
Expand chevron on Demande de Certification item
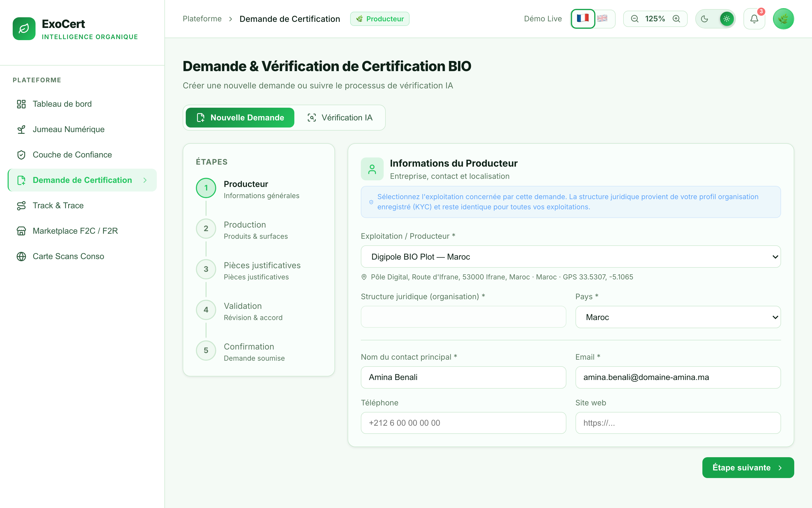(x=145, y=180)
